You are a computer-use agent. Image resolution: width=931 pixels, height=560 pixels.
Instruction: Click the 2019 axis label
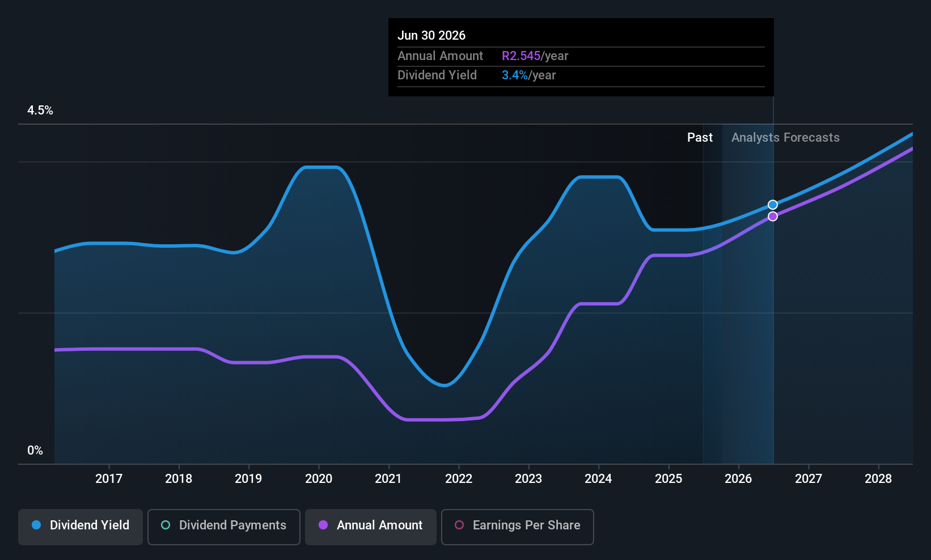click(x=248, y=479)
